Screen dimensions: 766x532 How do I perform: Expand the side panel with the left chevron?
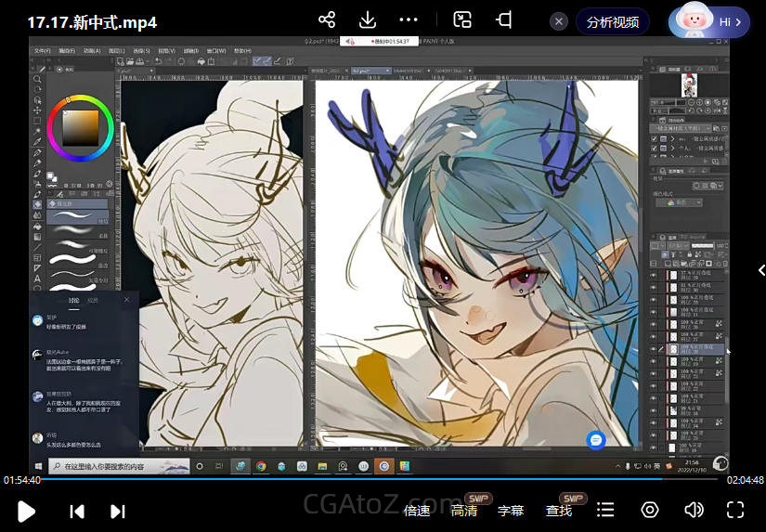(x=759, y=269)
